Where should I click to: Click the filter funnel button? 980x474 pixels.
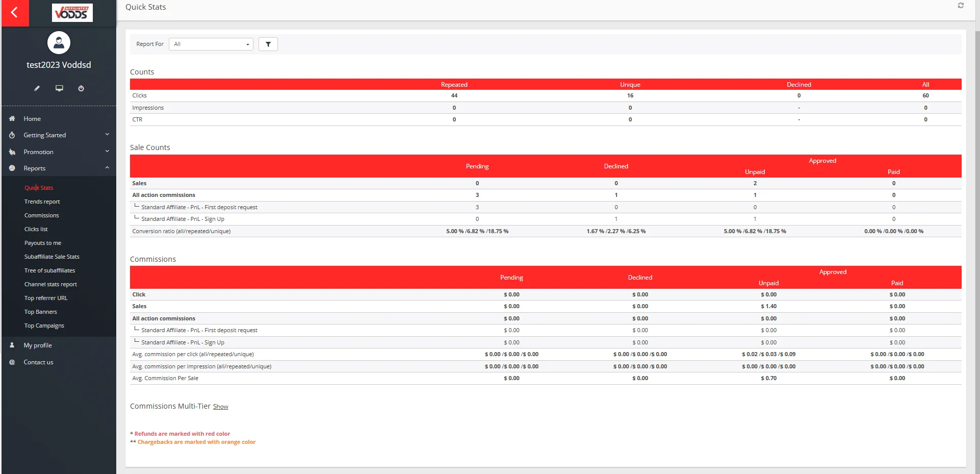[268, 44]
